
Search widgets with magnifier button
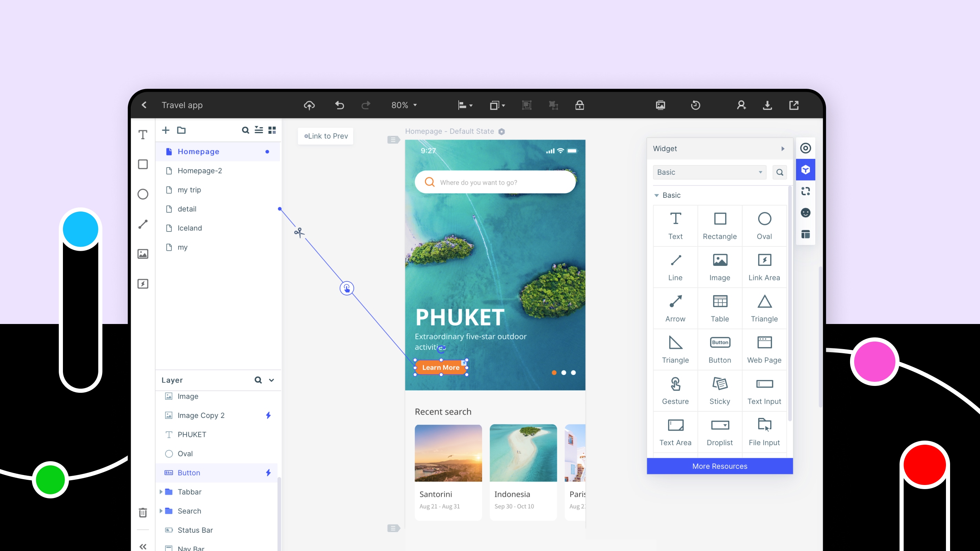point(780,172)
